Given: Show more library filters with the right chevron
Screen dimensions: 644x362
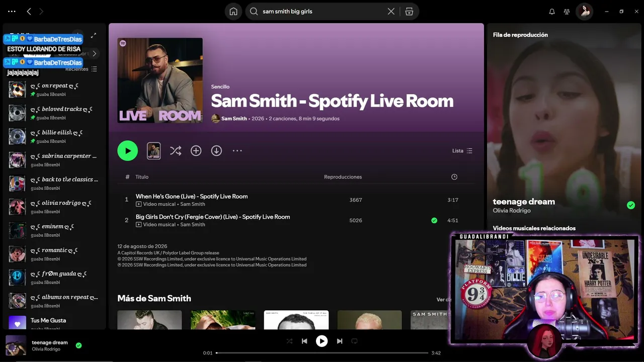Looking at the screenshot, I should (94, 53).
